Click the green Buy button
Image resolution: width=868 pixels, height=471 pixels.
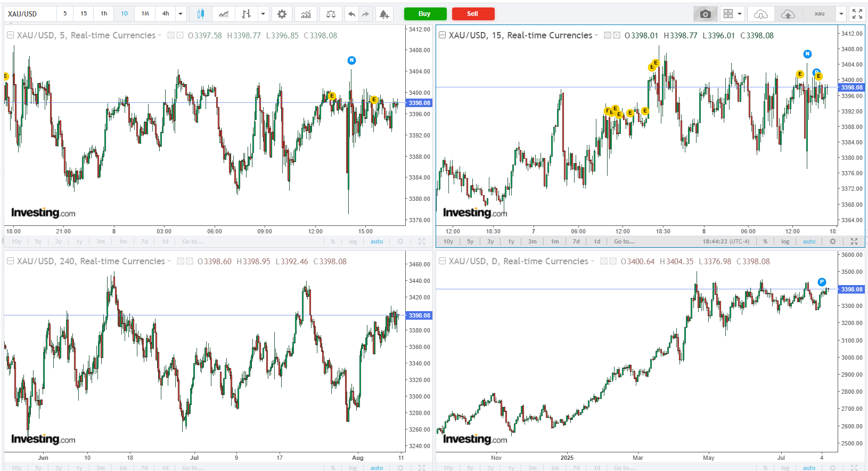(x=425, y=14)
